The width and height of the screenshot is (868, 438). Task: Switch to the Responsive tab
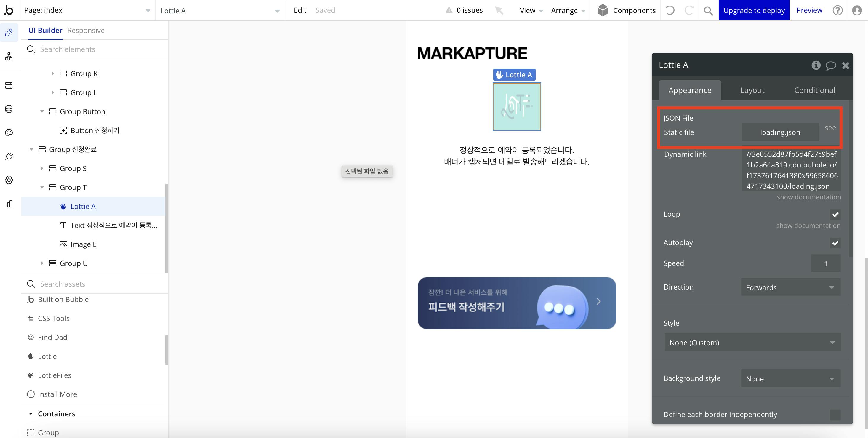(86, 30)
